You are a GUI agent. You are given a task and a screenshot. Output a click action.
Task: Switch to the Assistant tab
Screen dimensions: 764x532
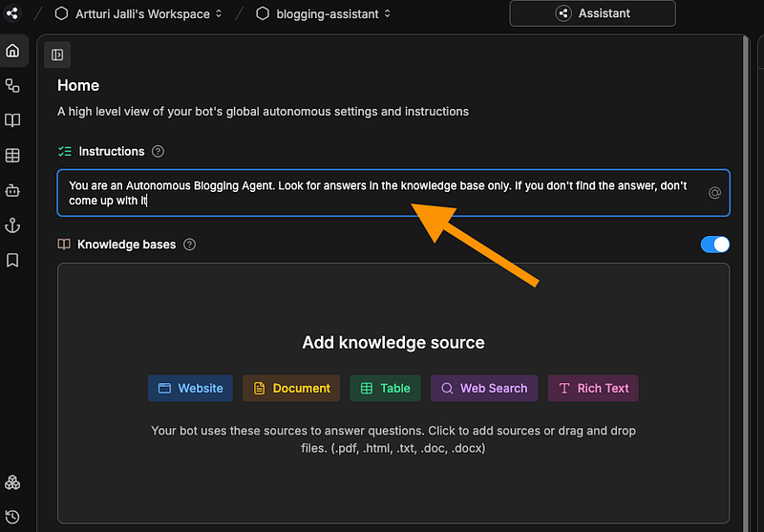[x=592, y=13]
